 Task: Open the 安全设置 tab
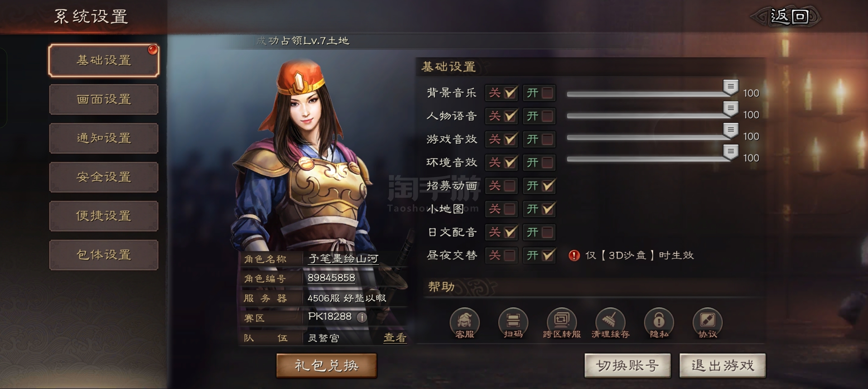coord(104,177)
